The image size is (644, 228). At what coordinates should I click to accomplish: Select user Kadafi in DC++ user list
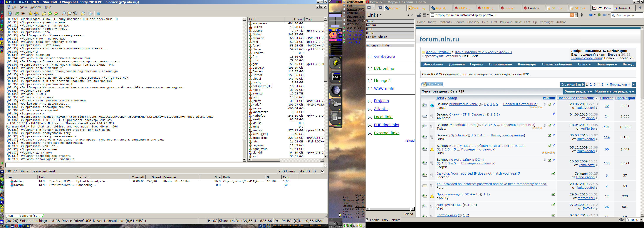click(257, 104)
